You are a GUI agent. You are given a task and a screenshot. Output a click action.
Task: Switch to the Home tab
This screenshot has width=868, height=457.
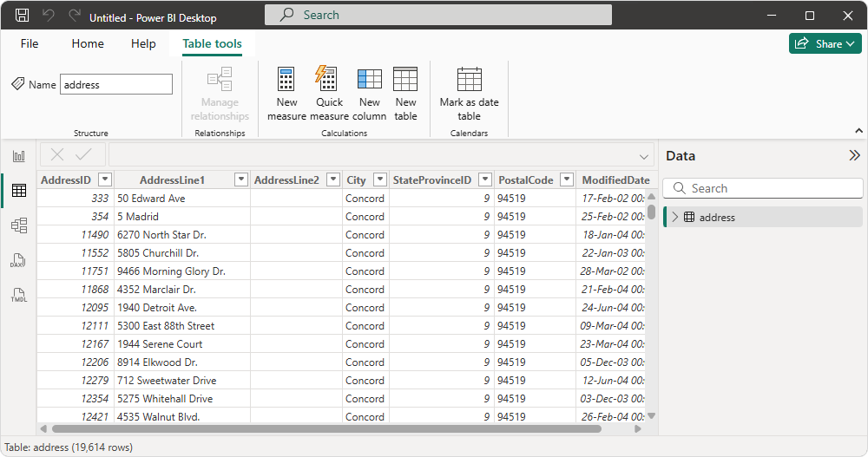coord(88,43)
